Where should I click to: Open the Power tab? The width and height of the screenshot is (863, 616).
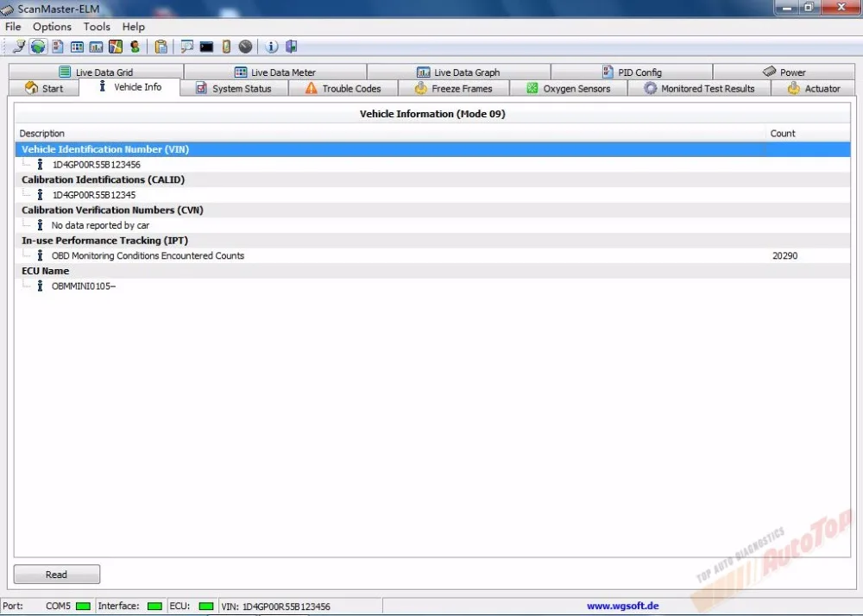[784, 72]
